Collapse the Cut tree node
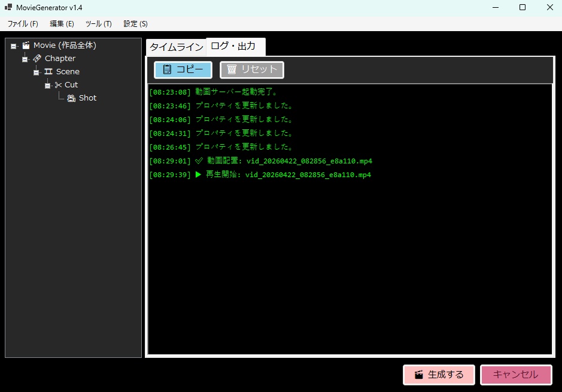This screenshot has width=562, height=392. (x=48, y=86)
